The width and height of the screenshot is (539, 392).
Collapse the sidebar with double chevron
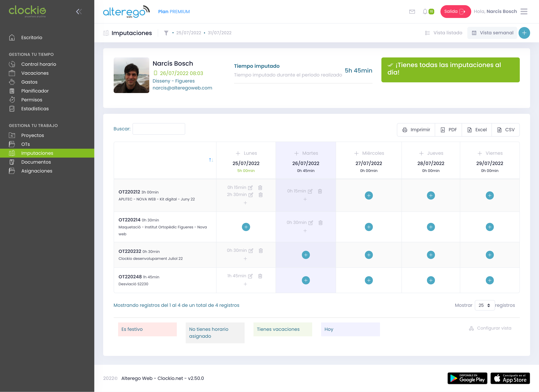79,11
